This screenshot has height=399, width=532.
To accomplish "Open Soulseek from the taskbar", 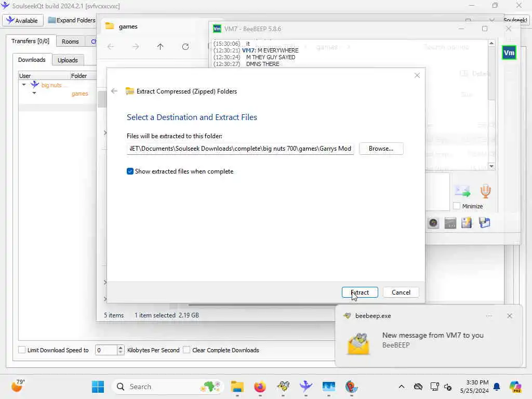I will (x=305, y=387).
